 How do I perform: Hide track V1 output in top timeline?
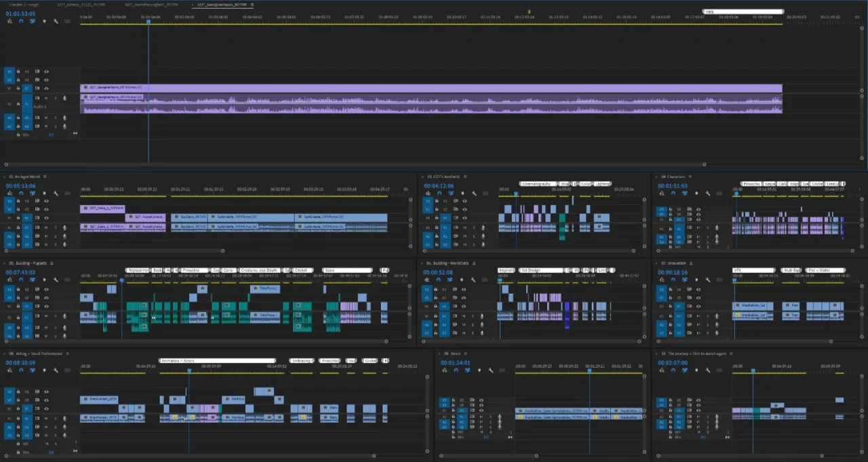[x=46, y=88]
